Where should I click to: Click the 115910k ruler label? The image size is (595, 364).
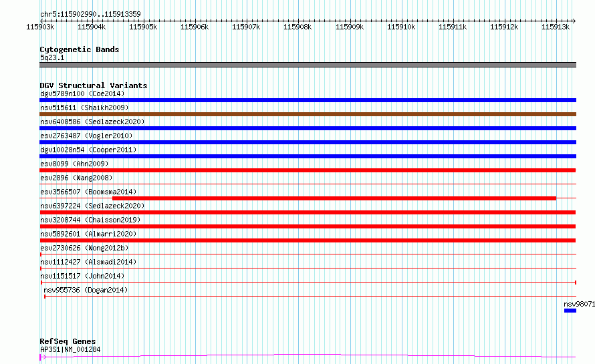401,27
